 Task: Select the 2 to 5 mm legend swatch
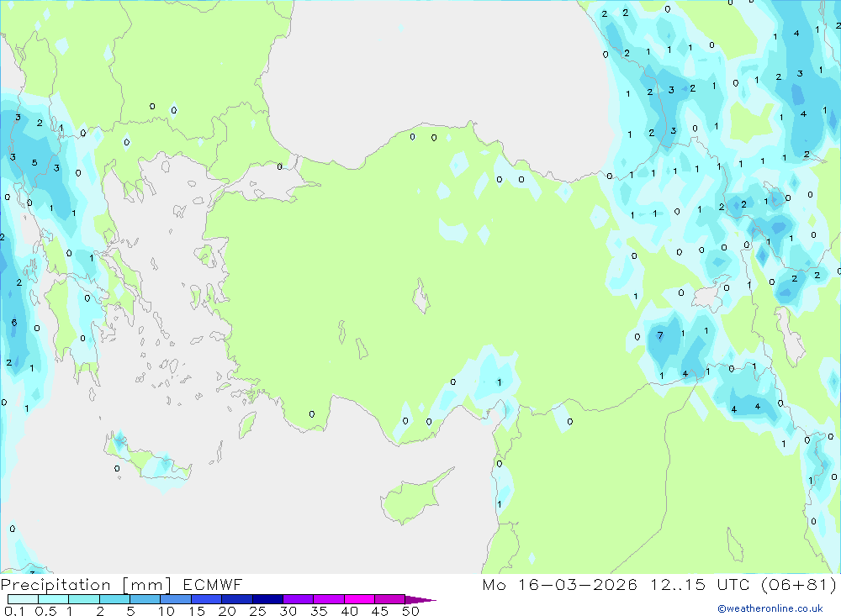(114, 599)
